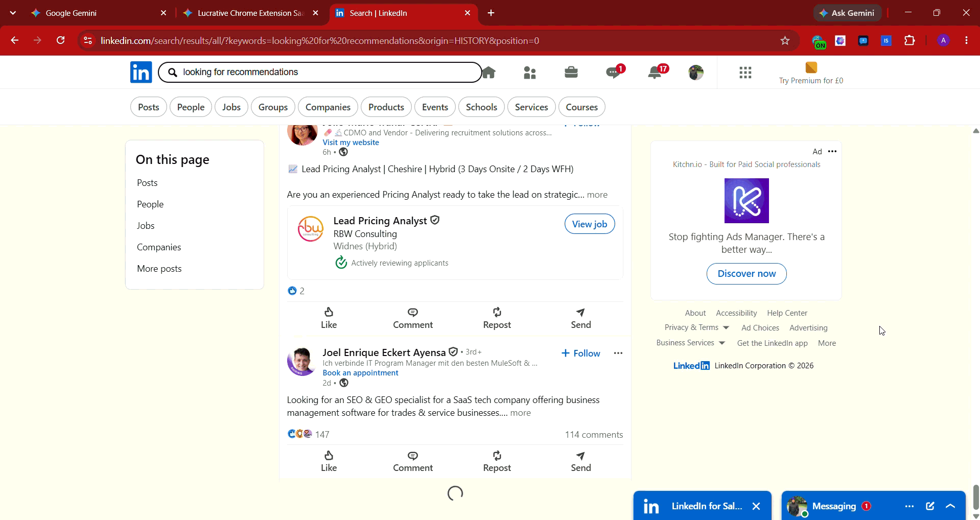
Task: Comment on Joel Enrique Eckert Ayensa's post
Action: 413,461
